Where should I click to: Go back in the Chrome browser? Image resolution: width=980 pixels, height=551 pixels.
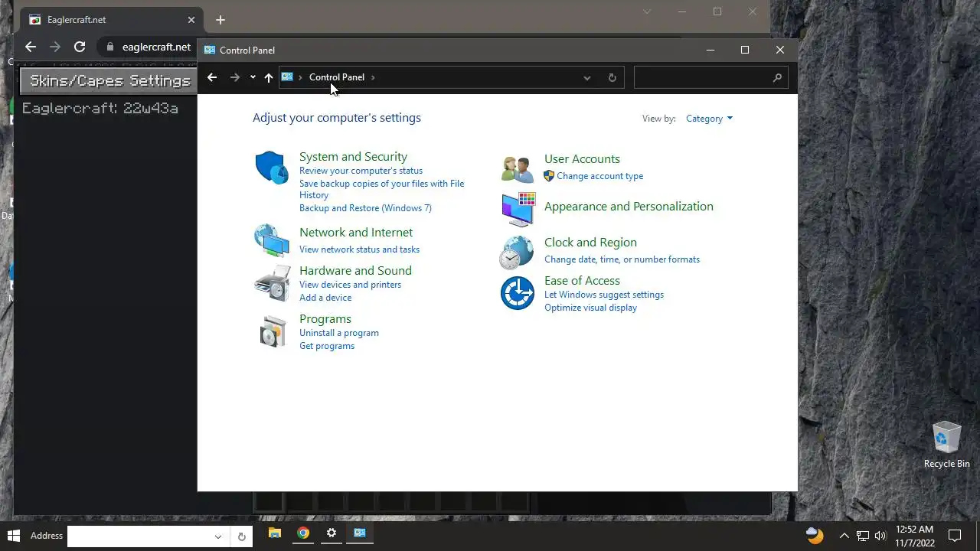click(31, 47)
